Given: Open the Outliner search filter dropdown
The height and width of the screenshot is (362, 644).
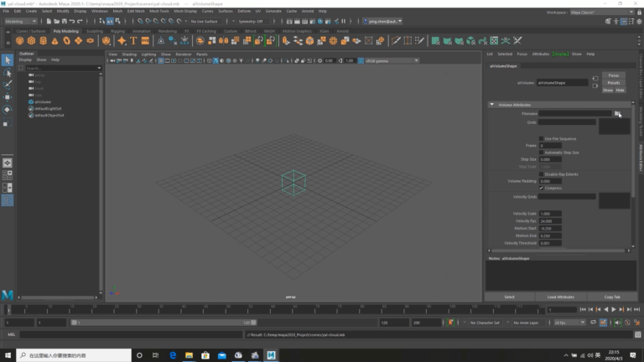Looking at the screenshot, I should click(x=99, y=68).
